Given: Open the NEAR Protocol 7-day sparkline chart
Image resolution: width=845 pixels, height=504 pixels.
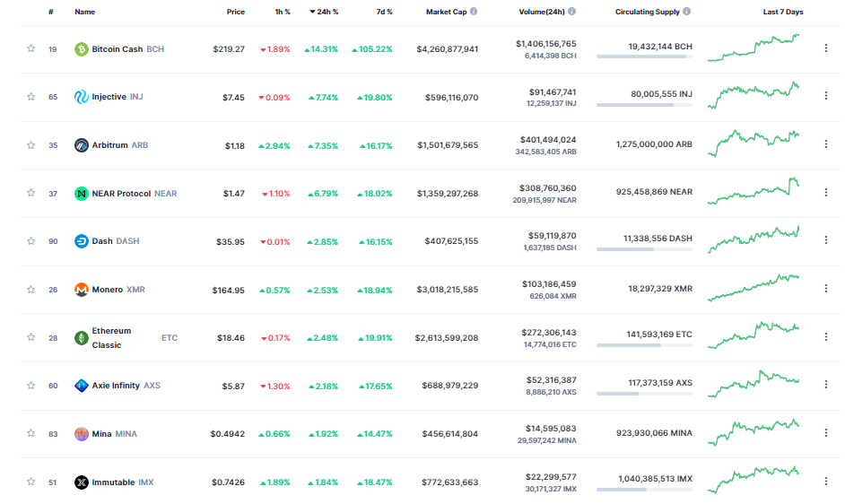Looking at the screenshot, I should (754, 191).
